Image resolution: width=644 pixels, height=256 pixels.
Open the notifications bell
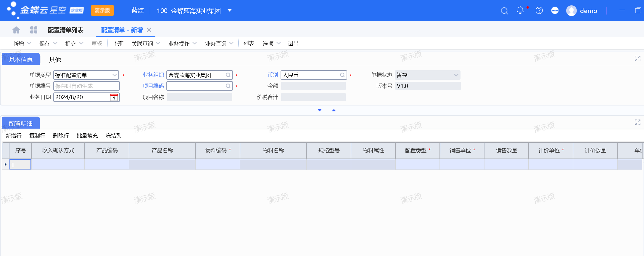point(520,10)
